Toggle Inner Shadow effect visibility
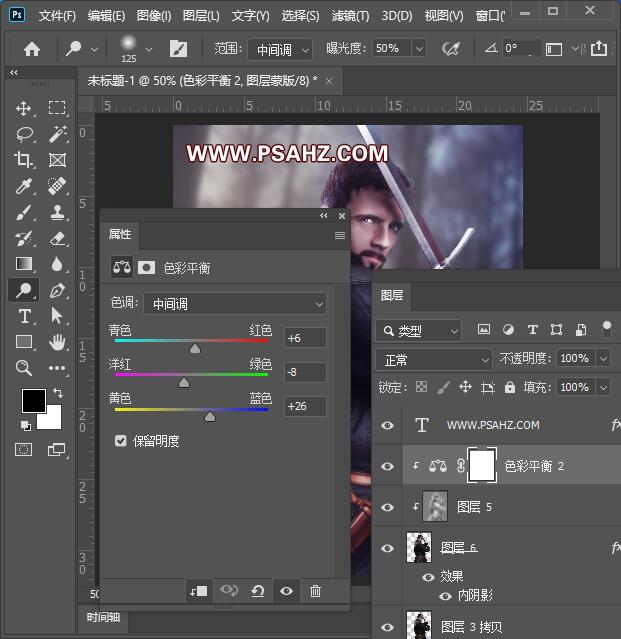This screenshot has width=621, height=639. (x=445, y=596)
